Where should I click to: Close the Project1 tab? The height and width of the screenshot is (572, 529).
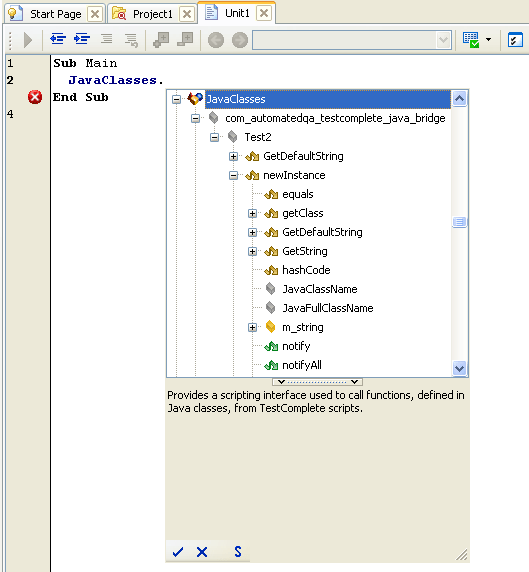point(187,14)
